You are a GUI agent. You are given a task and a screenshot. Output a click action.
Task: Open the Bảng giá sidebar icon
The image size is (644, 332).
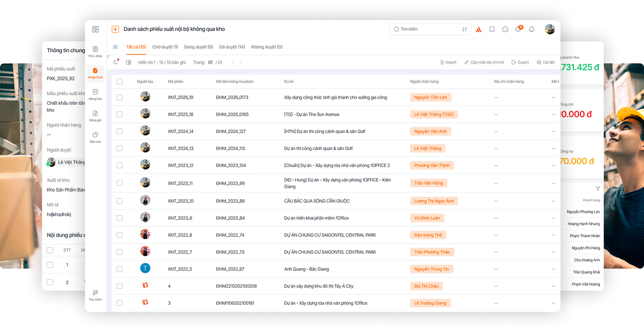pyautogui.click(x=96, y=116)
